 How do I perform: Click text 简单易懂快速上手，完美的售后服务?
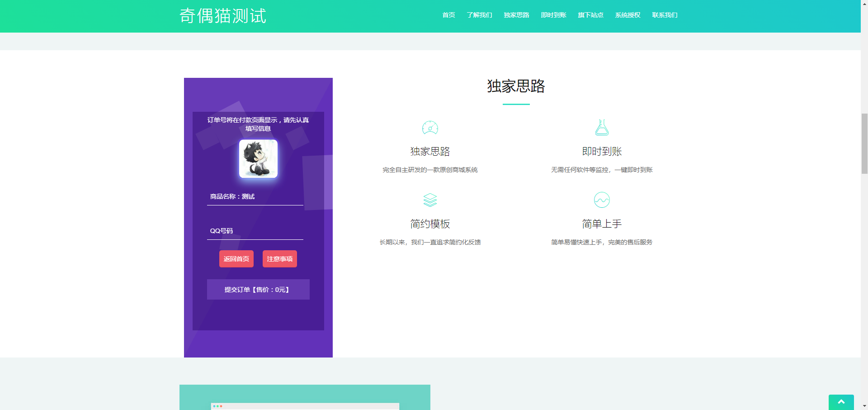(x=602, y=242)
